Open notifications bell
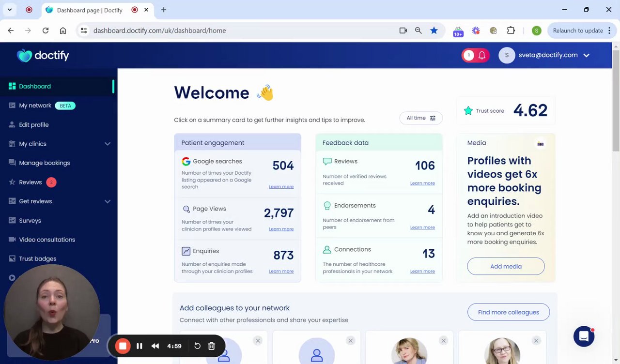 click(482, 55)
